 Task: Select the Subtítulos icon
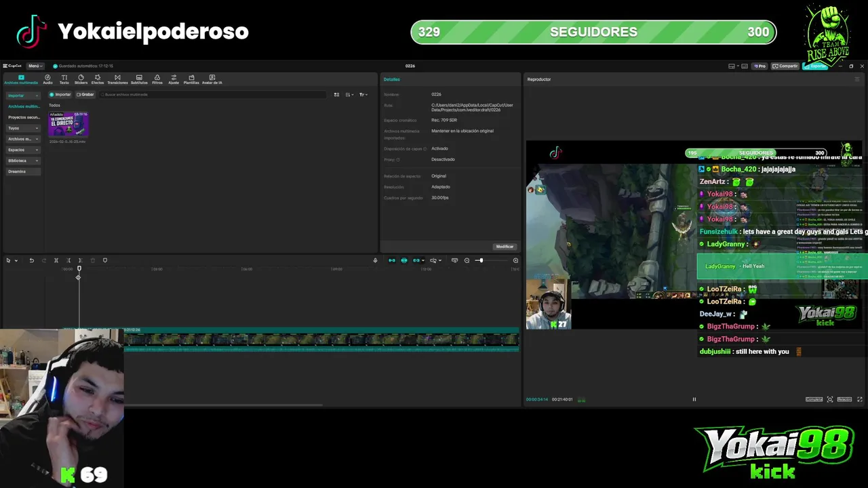[139, 79]
